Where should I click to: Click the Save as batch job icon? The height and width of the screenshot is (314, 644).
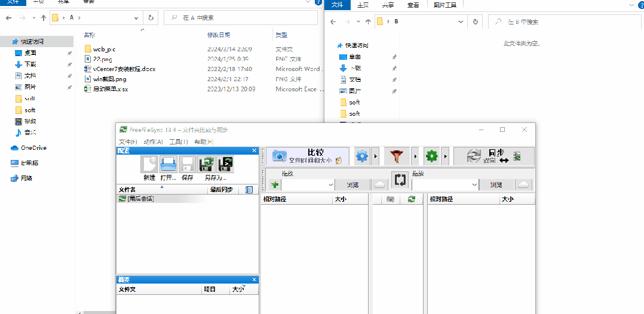[x=226, y=165]
